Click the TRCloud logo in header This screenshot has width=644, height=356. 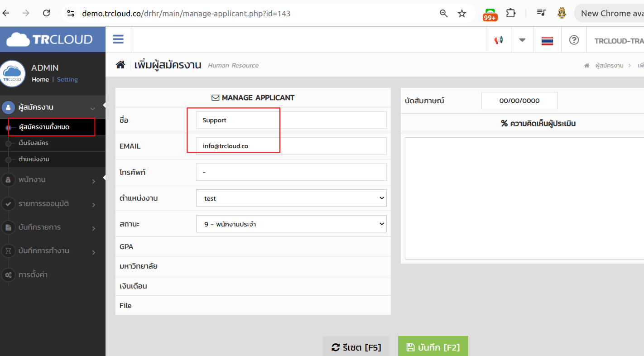coord(50,39)
